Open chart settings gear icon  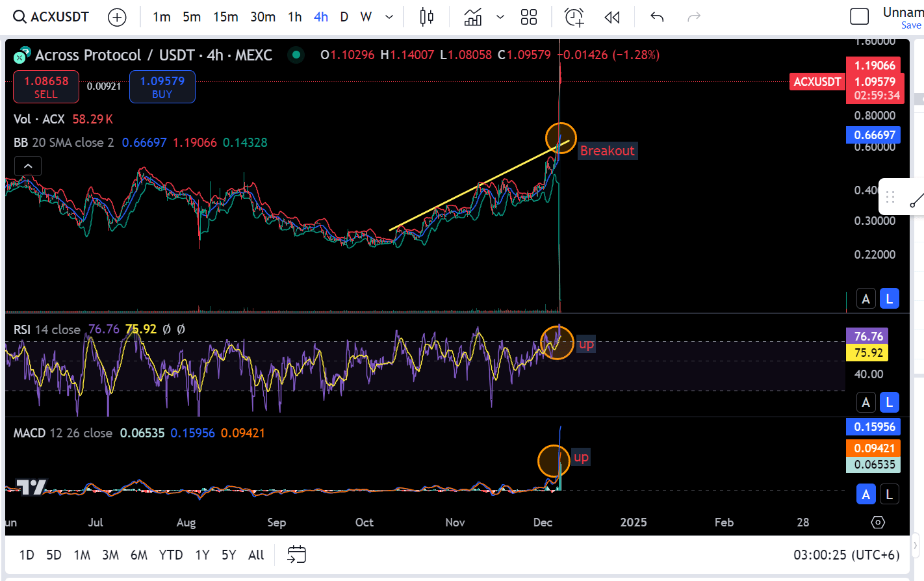(878, 523)
